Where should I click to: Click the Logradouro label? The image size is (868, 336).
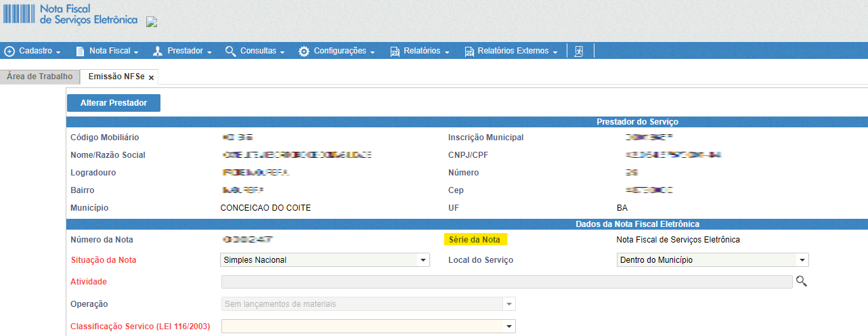tap(93, 173)
